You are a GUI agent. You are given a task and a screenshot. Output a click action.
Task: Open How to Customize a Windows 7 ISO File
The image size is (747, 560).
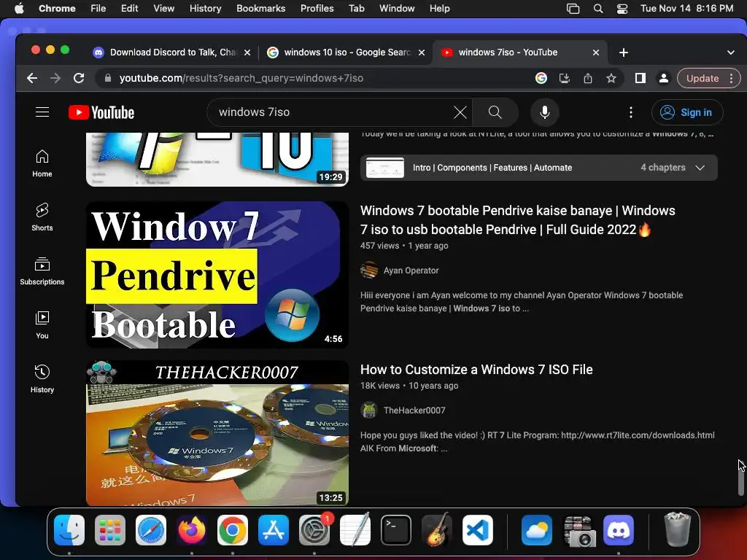[476, 370]
